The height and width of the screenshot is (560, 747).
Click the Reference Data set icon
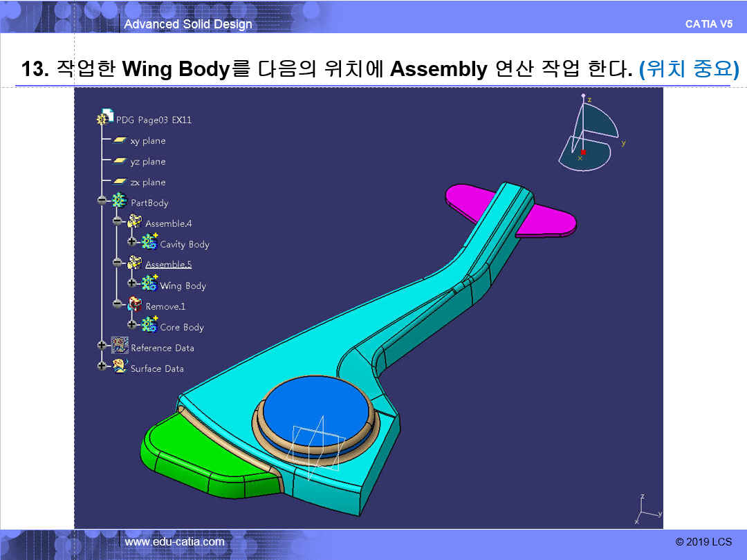(x=120, y=346)
